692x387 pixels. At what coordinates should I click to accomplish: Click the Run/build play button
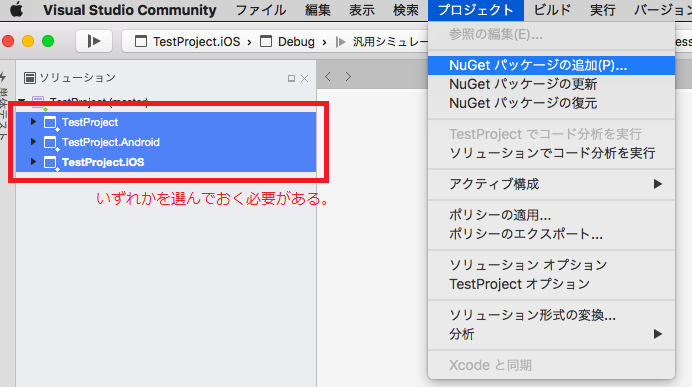point(94,41)
